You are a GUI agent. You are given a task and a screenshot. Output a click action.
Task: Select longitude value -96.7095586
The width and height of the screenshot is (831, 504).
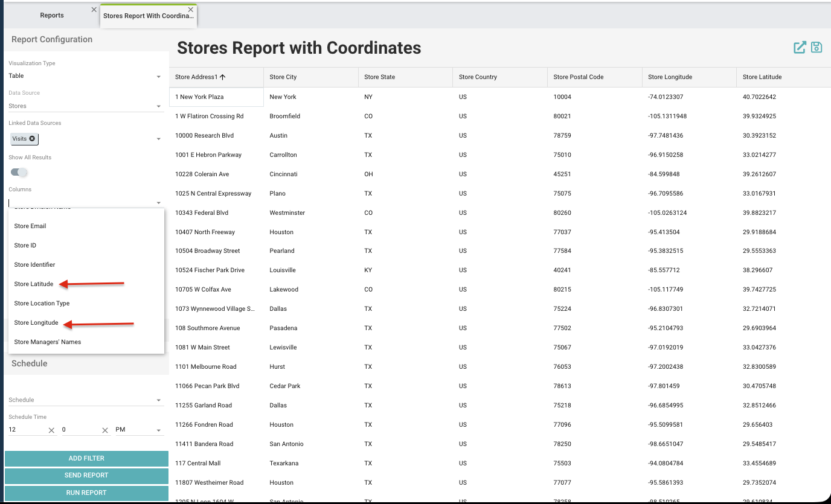click(x=690, y=194)
